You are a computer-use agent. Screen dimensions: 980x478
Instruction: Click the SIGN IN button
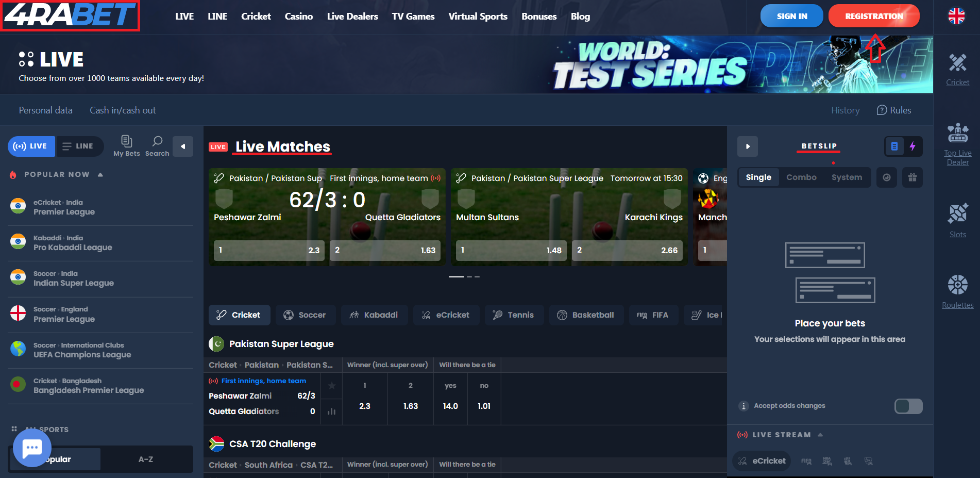pyautogui.click(x=792, y=16)
